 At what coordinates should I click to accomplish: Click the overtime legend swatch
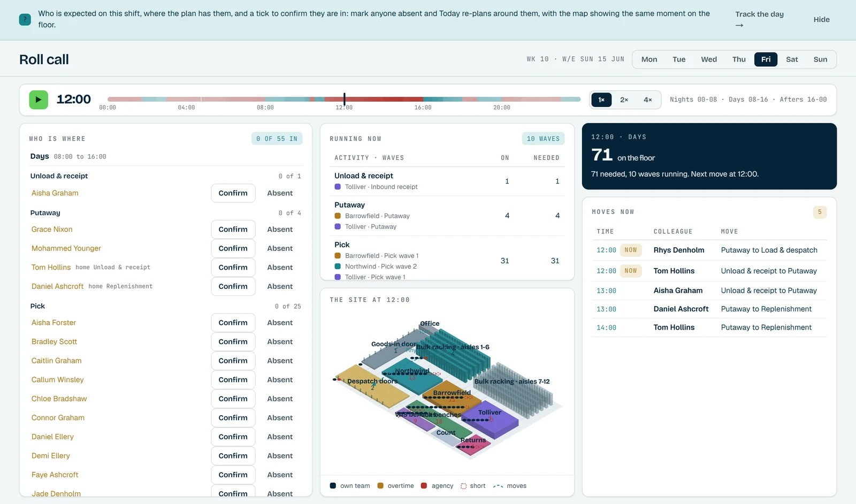coord(380,486)
